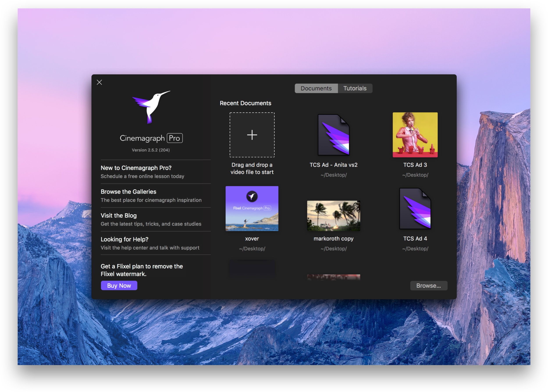The height and width of the screenshot is (392, 548).
Task: Click the 'Recent Documents' heading
Action: click(246, 103)
